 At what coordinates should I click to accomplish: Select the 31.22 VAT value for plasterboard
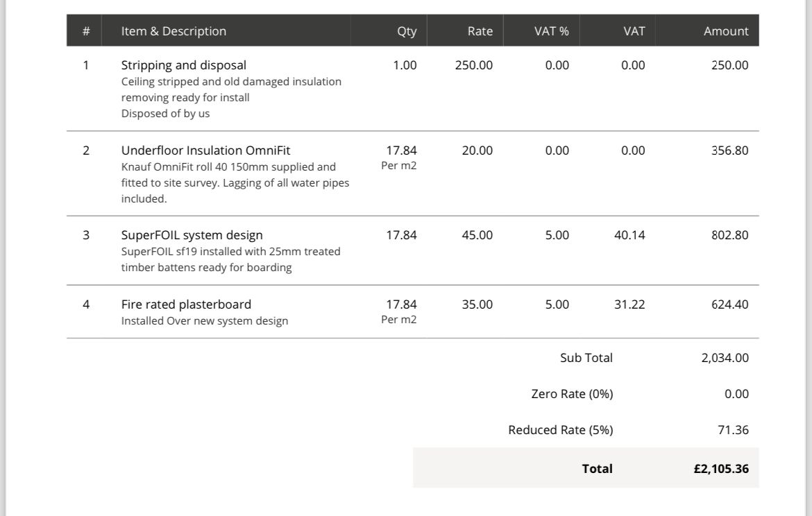point(629,304)
